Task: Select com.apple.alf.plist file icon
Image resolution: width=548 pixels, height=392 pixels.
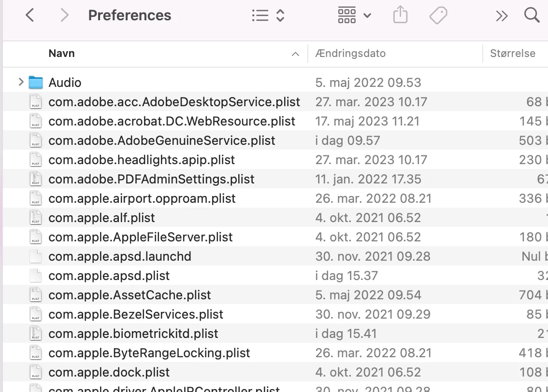Action: (x=36, y=217)
